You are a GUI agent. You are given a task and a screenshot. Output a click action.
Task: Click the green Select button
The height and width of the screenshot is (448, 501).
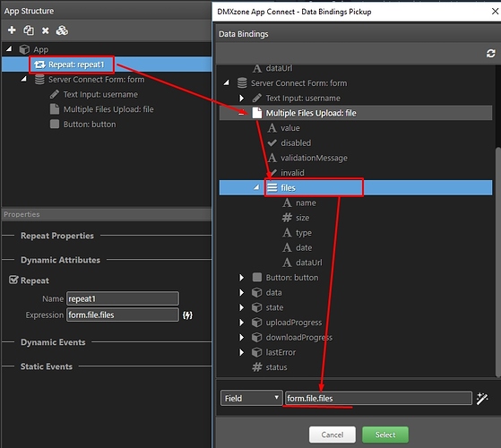pyautogui.click(x=385, y=435)
